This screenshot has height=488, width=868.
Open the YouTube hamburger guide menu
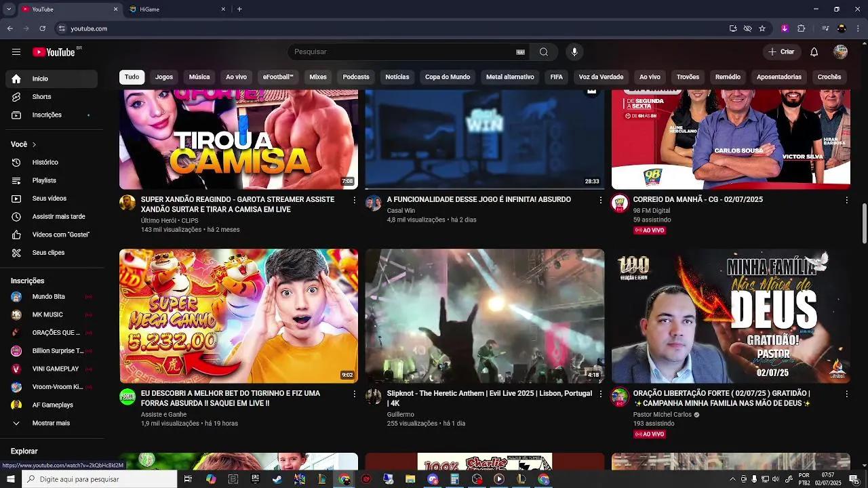pyautogui.click(x=16, y=52)
